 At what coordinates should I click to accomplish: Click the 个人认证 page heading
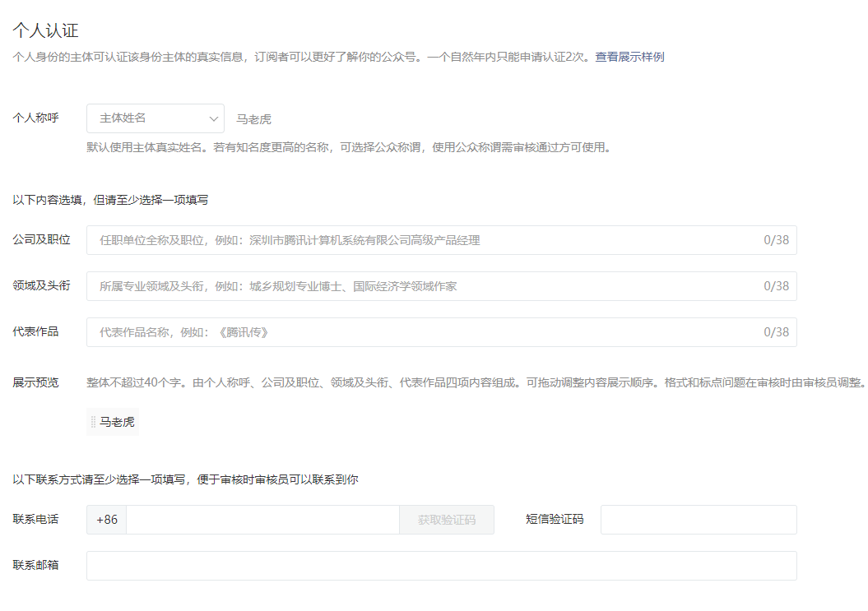45,30
